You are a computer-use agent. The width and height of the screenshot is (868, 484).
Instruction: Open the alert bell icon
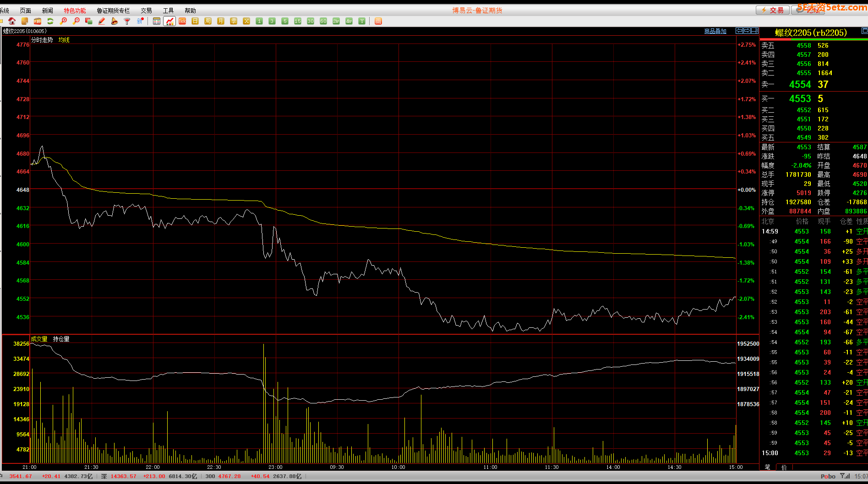coord(115,21)
